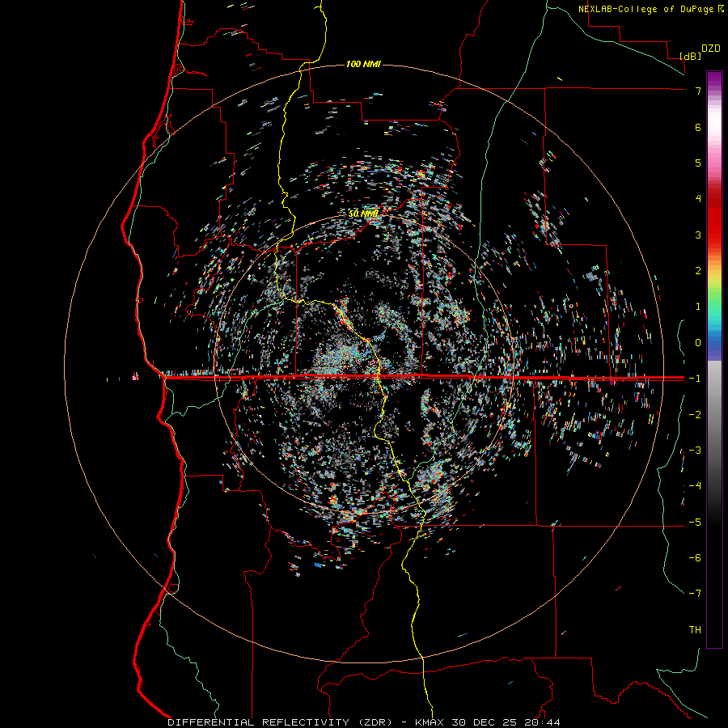
Task: Click the 100 NMI range ring label
Action: coord(363,64)
